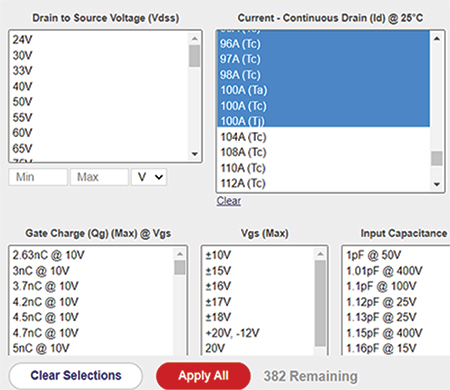
Task: Select 108A (Tc) in current list
Action: coord(323,152)
